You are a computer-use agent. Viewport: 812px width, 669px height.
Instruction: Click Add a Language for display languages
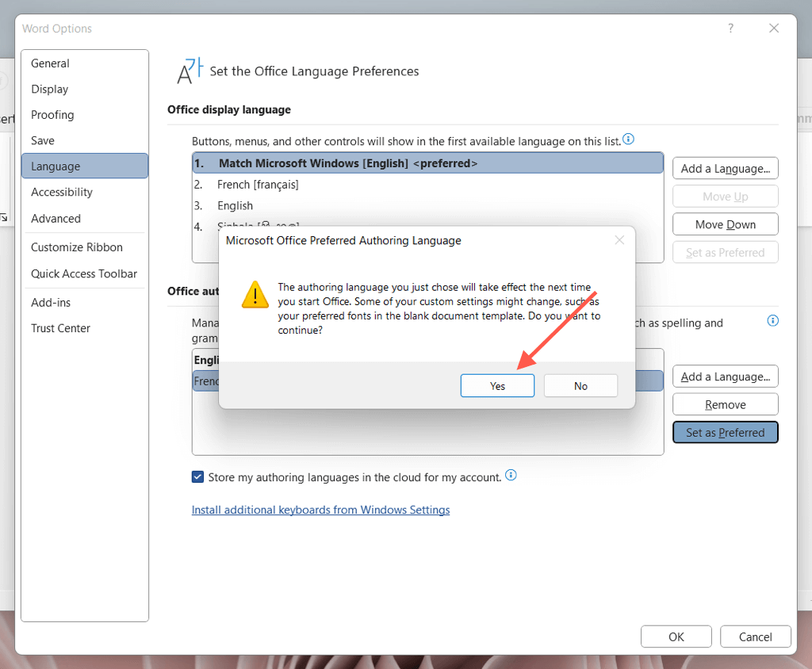click(725, 168)
